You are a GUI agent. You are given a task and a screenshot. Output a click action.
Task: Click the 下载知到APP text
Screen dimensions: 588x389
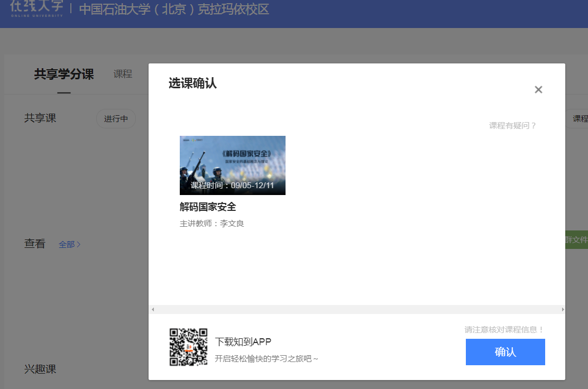pos(243,342)
